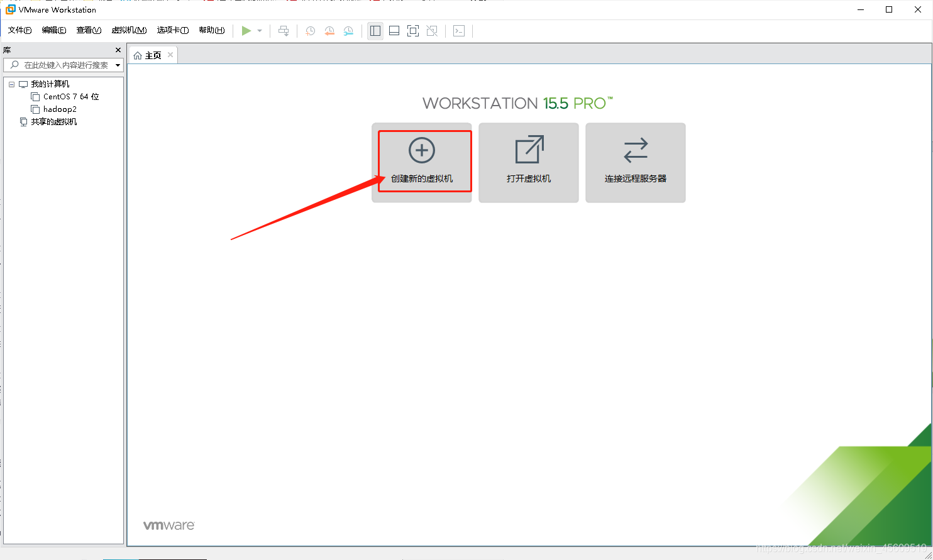Click the vmware logo at bottom
This screenshot has width=933, height=560.
[x=169, y=525]
